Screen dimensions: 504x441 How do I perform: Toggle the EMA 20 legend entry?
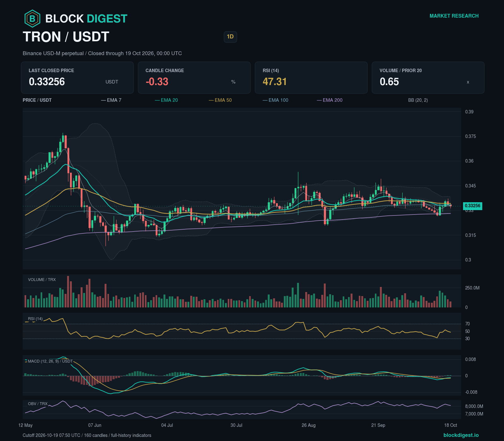click(166, 100)
